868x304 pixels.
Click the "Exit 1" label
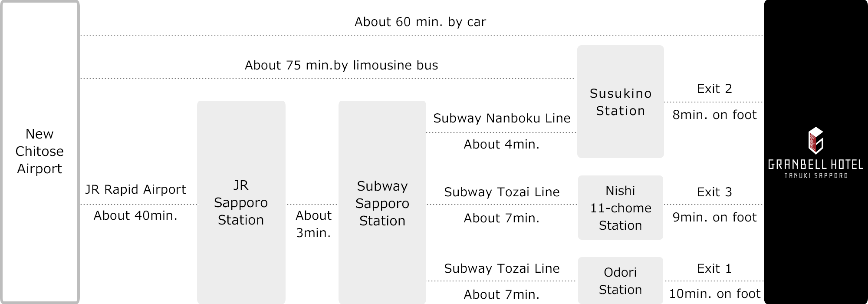714,268
